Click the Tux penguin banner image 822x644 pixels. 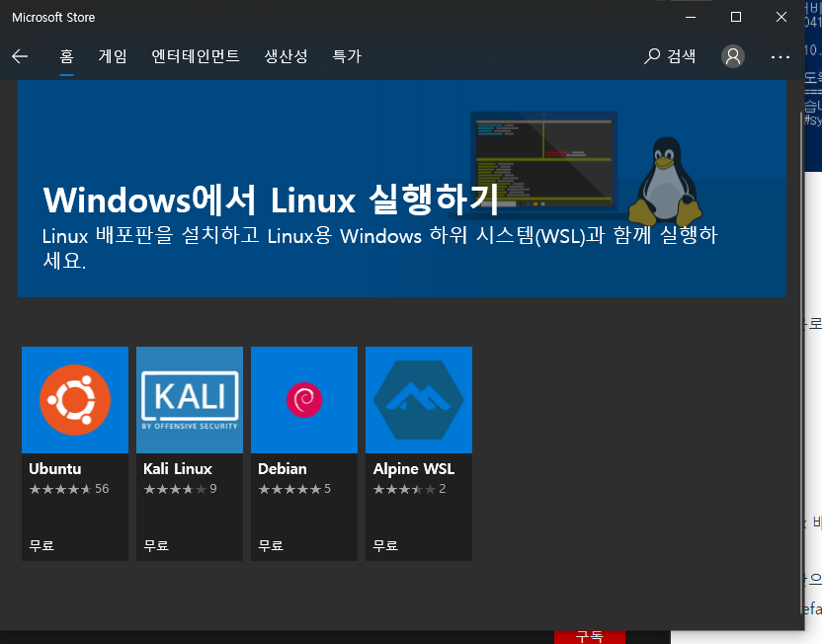[665, 182]
